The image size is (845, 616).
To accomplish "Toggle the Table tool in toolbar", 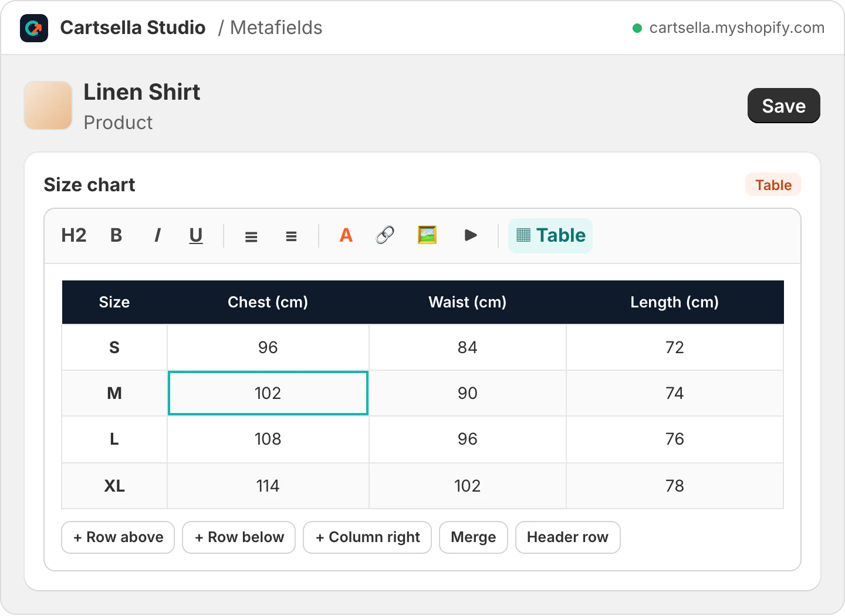I will [x=550, y=235].
